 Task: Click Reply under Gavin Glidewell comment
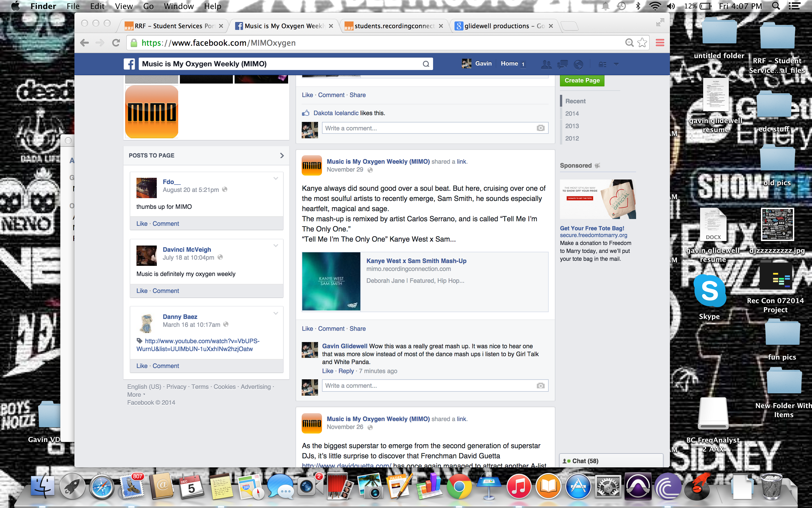(x=346, y=371)
